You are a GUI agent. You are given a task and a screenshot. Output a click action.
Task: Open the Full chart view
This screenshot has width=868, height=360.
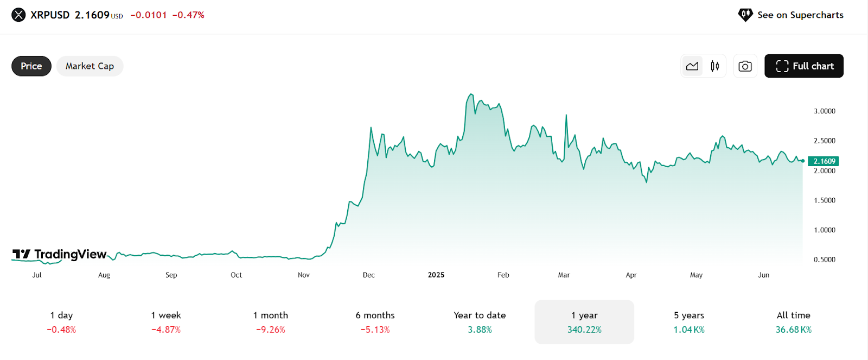pyautogui.click(x=804, y=66)
